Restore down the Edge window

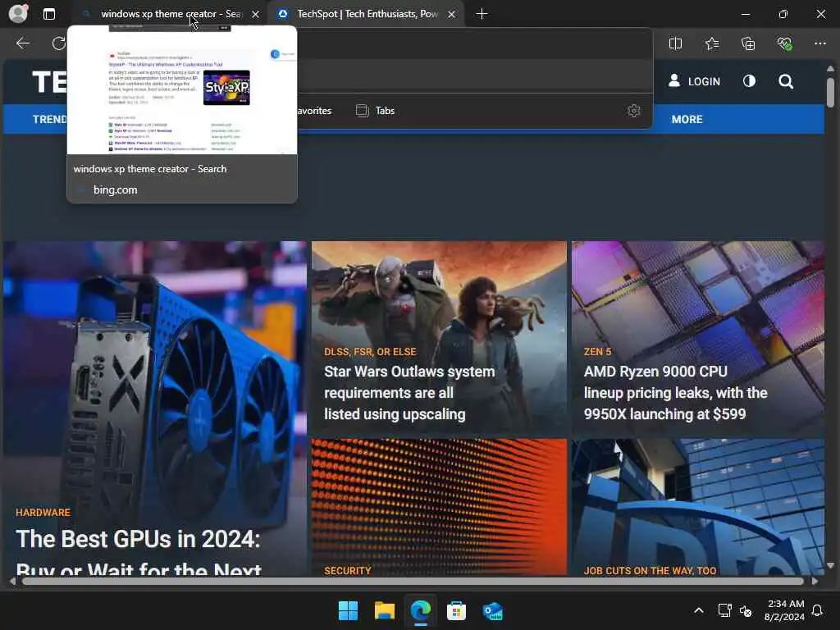tap(783, 14)
